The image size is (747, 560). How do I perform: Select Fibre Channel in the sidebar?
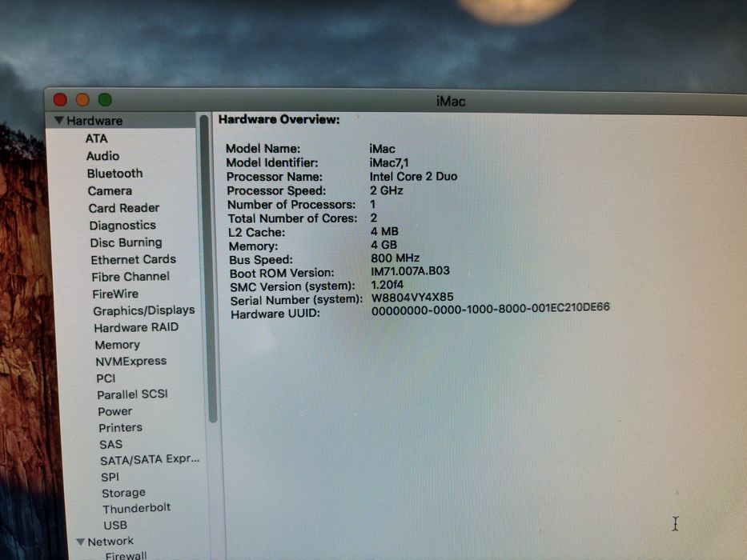131,277
